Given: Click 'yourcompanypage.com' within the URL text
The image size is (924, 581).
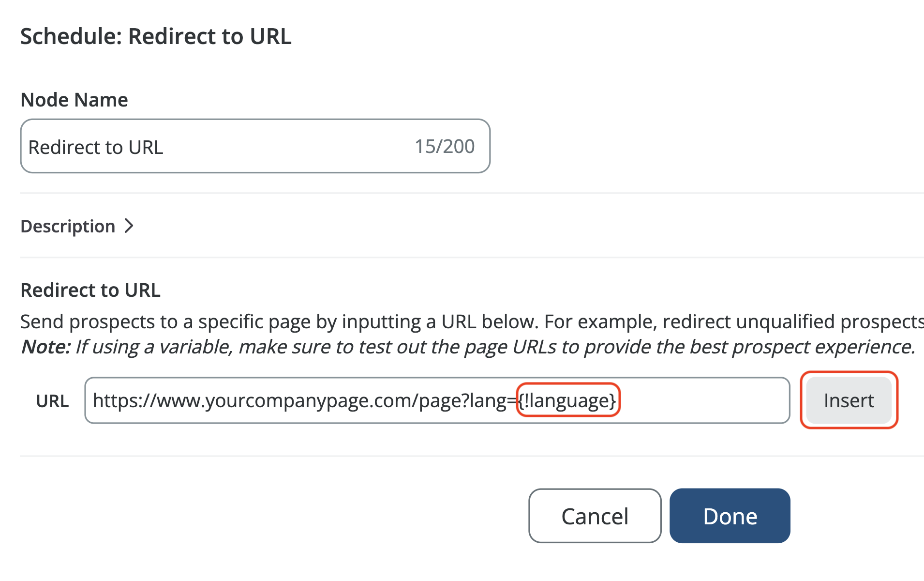Looking at the screenshot, I should click(285, 400).
